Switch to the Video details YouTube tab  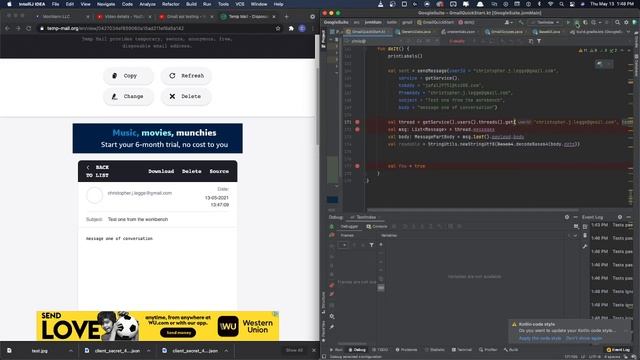[x=124, y=17]
